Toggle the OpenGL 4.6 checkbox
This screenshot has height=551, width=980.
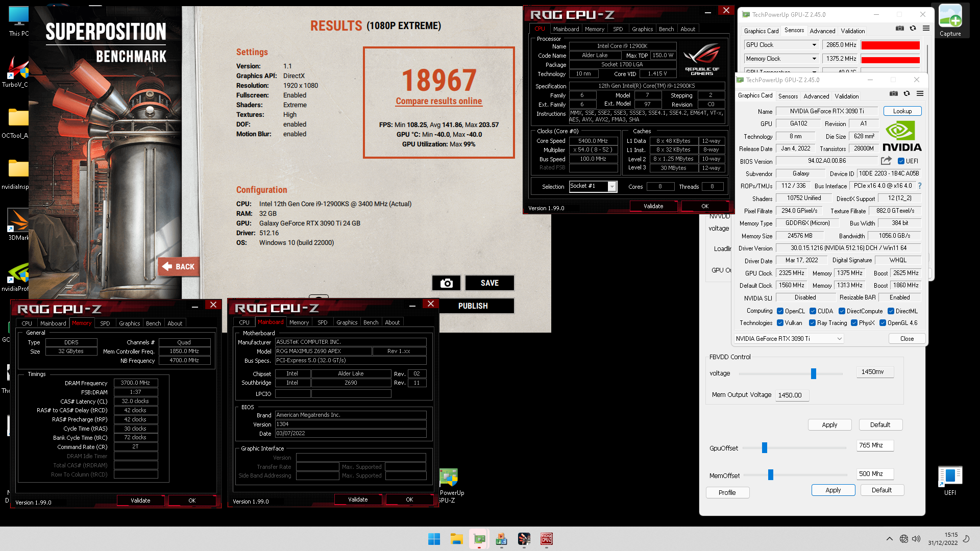coord(883,323)
